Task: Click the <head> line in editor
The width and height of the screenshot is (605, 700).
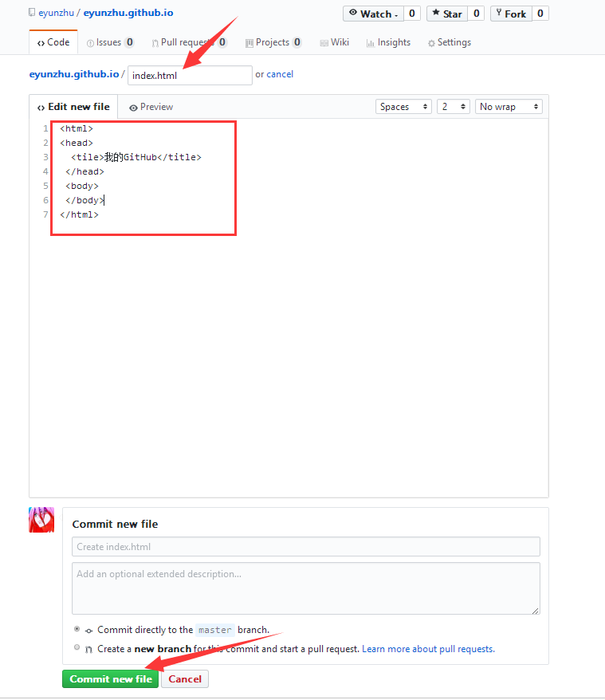Action: pos(77,143)
